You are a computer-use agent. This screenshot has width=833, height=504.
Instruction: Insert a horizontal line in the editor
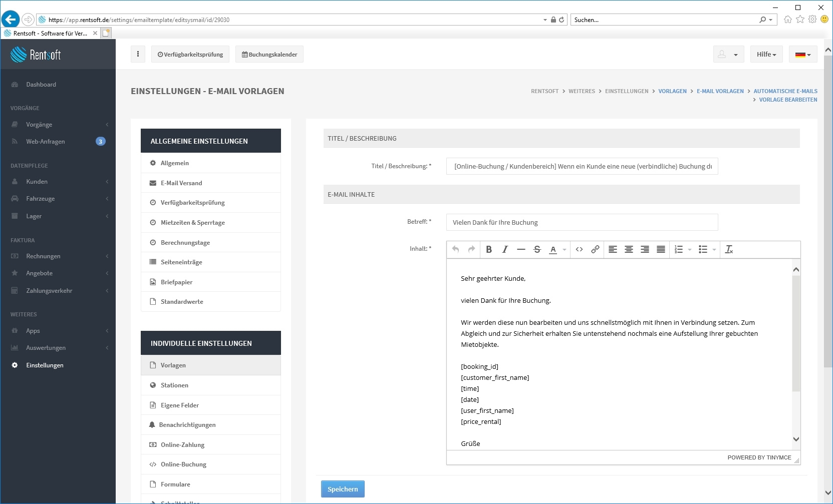pos(521,249)
